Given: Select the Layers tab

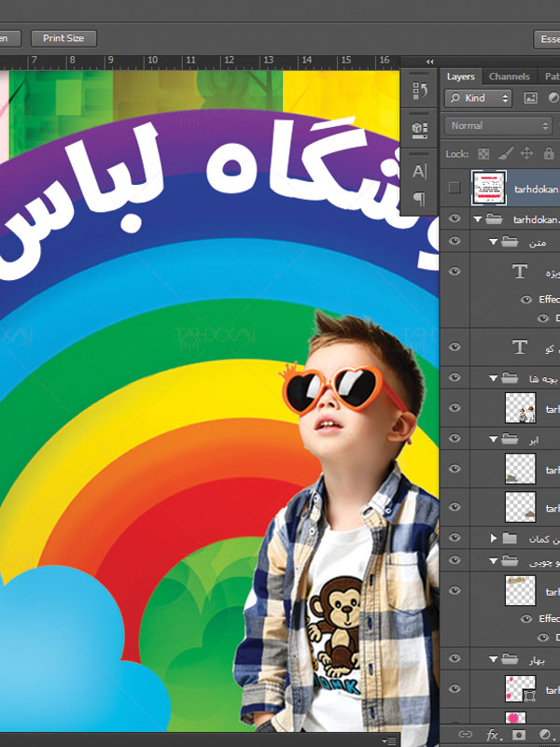Looking at the screenshot, I should [460, 77].
